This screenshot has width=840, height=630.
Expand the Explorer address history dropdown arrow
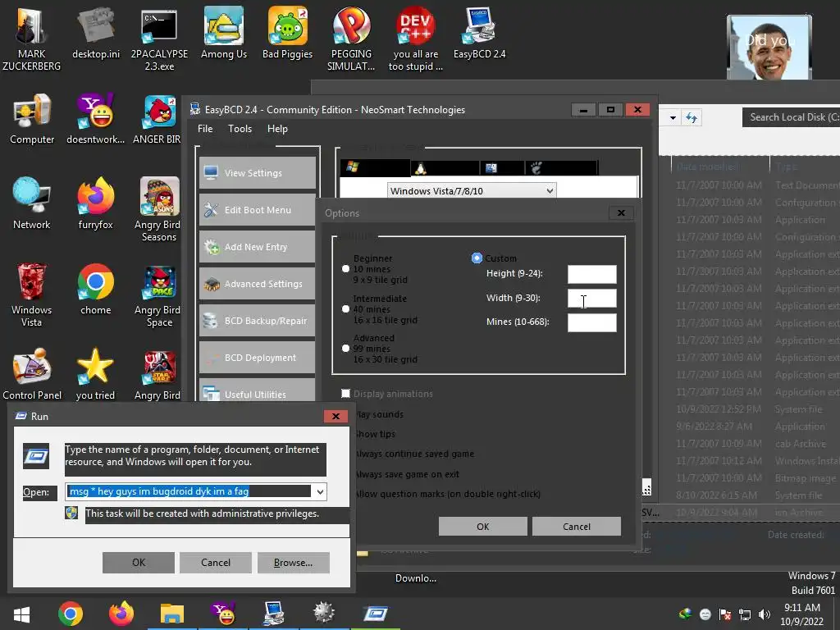pyautogui.click(x=673, y=117)
